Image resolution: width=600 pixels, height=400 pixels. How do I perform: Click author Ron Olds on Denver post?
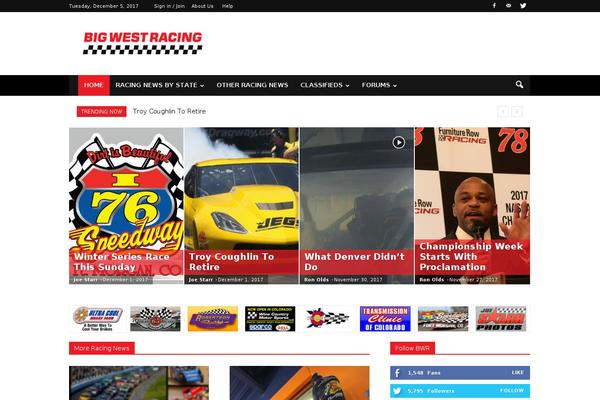pos(316,280)
